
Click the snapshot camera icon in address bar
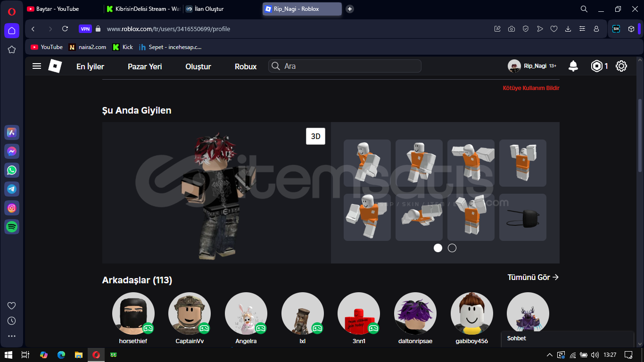click(x=512, y=29)
